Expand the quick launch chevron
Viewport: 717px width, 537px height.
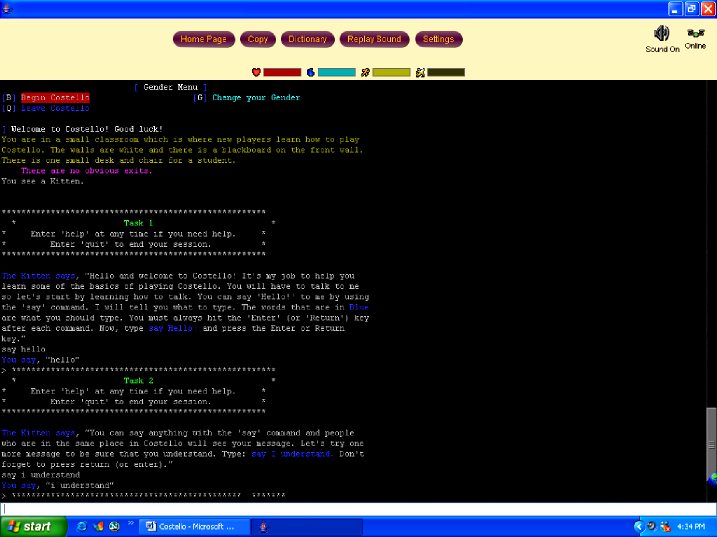[x=130, y=523]
